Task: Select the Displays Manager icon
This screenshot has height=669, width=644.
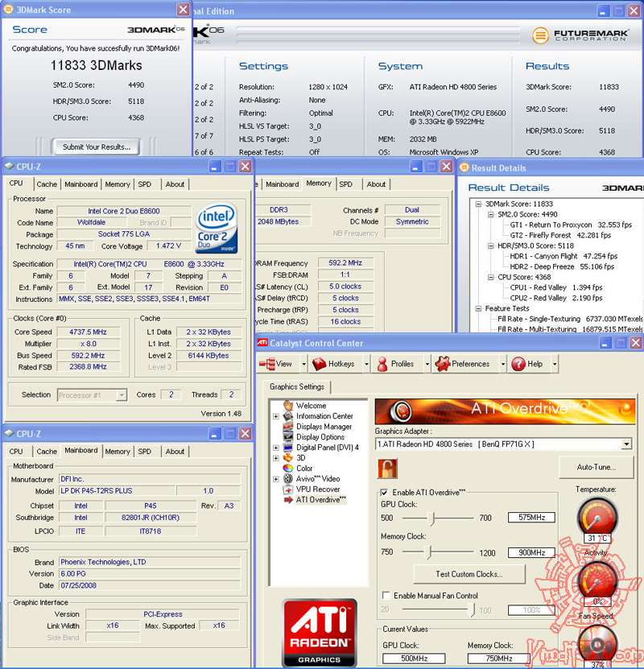Action: point(288,426)
